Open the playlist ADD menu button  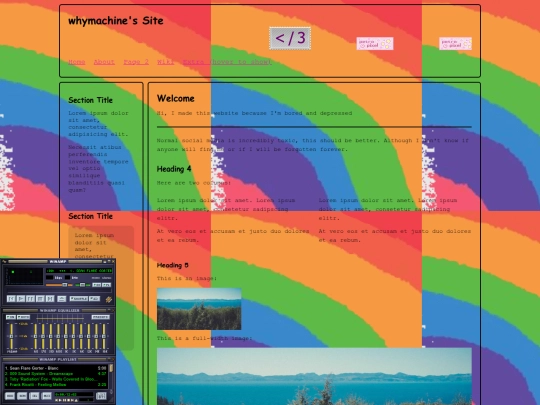(10, 396)
